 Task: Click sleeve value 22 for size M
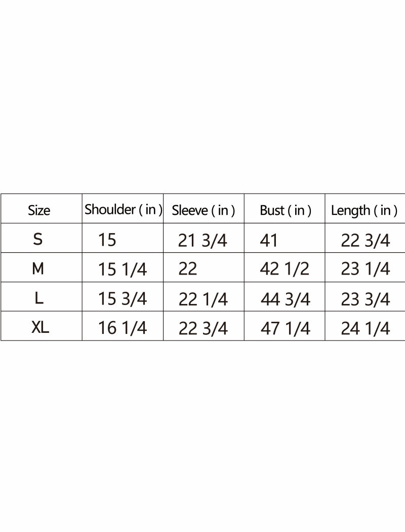click(x=188, y=269)
